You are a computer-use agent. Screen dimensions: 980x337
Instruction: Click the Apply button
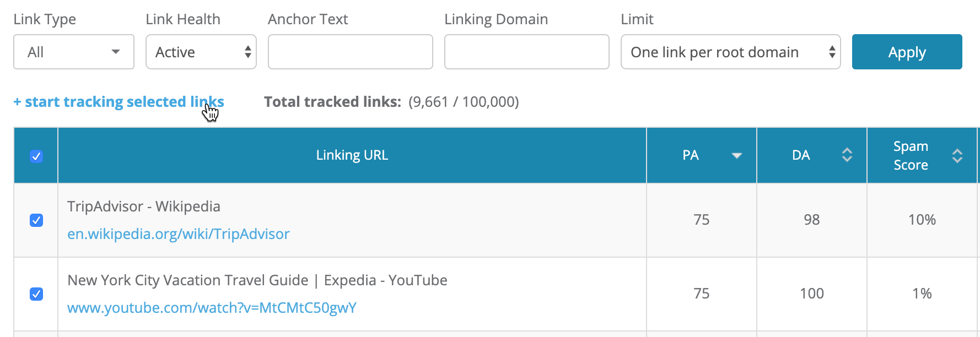[x=907, y=52]
